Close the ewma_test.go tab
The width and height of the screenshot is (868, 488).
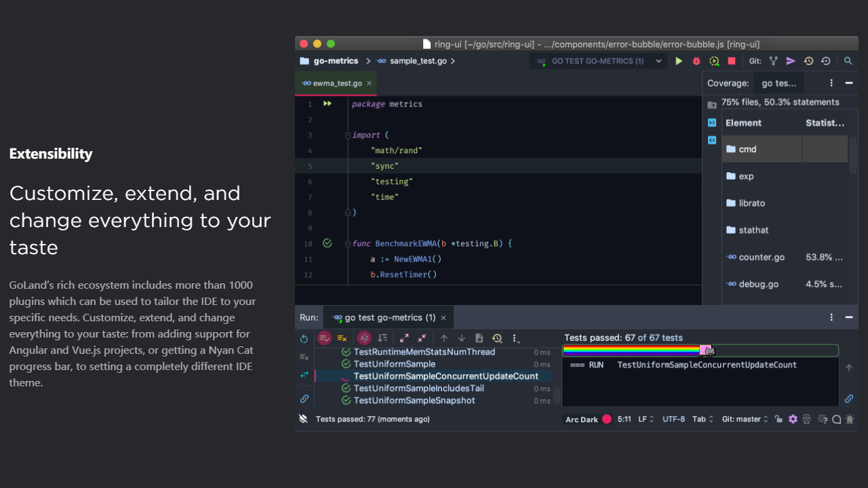[370, 83]
